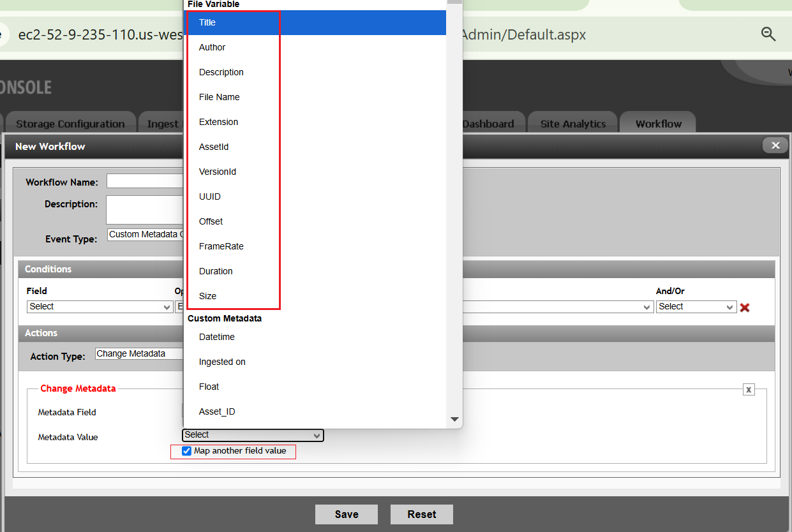
Task: Pick Ingested on under Custom Metadata
Action: (x=222, y=362)
